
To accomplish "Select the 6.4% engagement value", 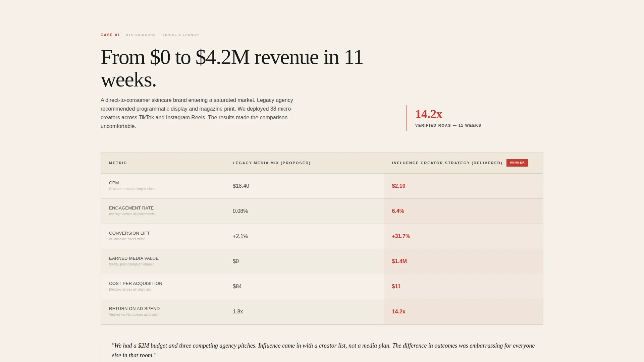I will tap(398, 211).
